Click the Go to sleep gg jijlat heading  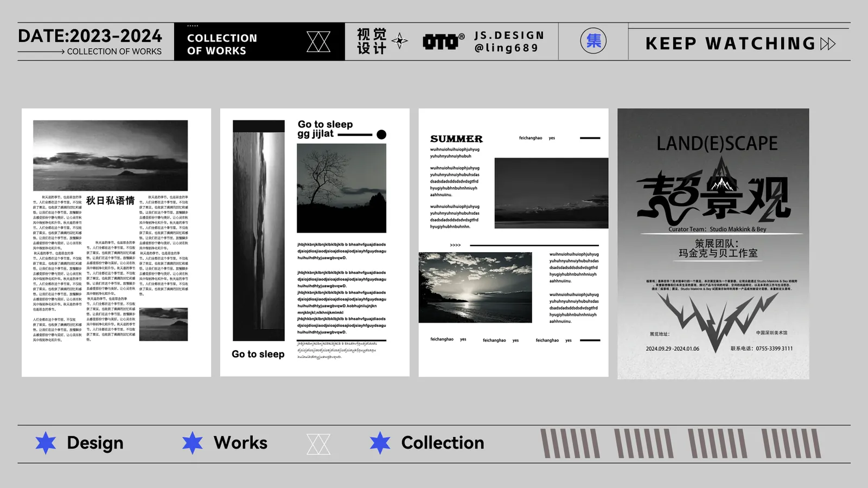(325, 129)
